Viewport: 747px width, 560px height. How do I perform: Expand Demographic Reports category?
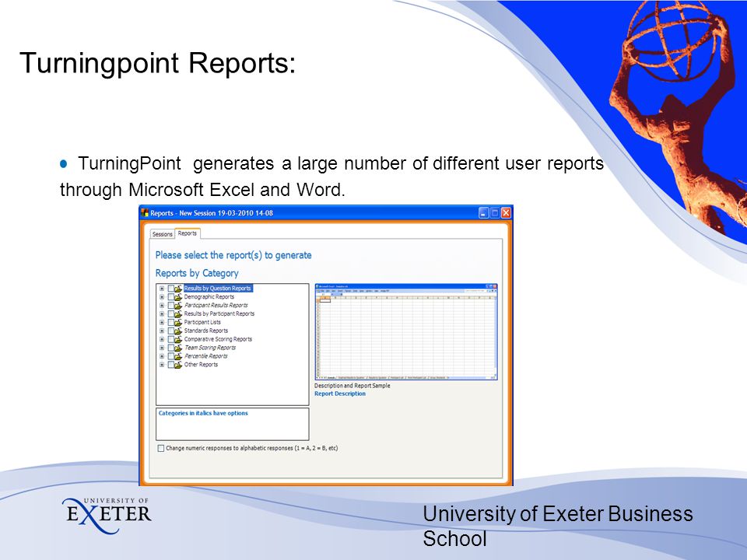pos(162,297)
